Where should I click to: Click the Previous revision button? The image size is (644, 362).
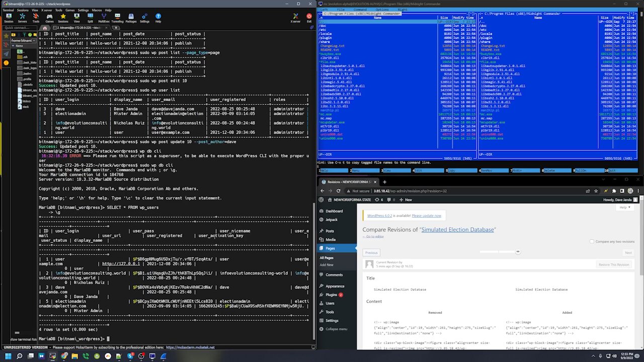(371, 252)
